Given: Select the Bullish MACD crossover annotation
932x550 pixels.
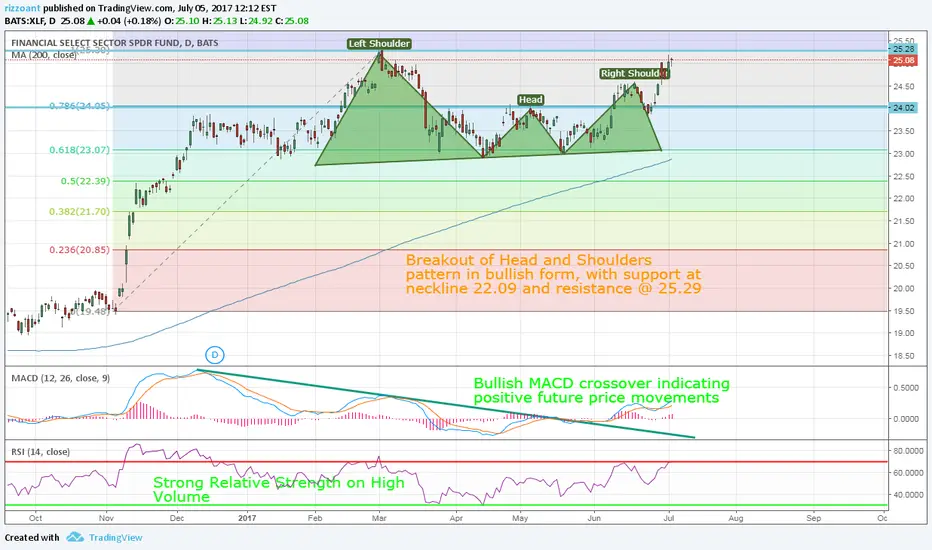Looking at the screenshot, I should coord(602,390).
